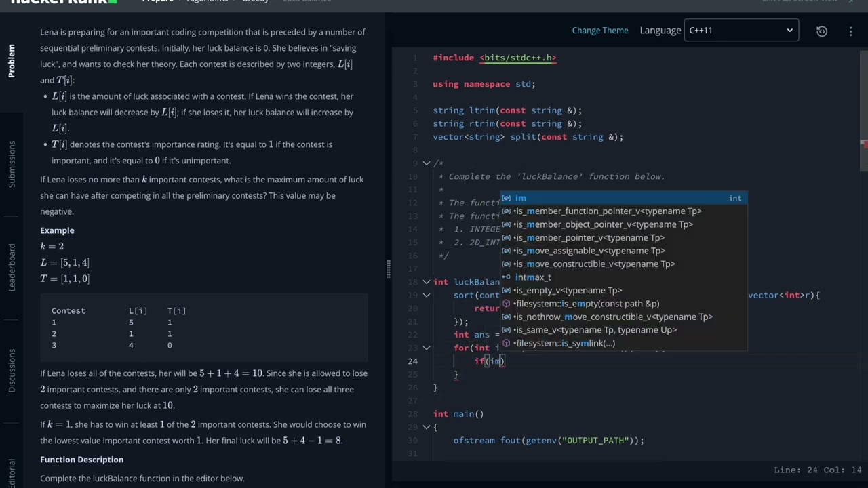
Task: Click the 'string ltrim(const string &);' line
Action: pyautogui.click(x=507, y=110)
